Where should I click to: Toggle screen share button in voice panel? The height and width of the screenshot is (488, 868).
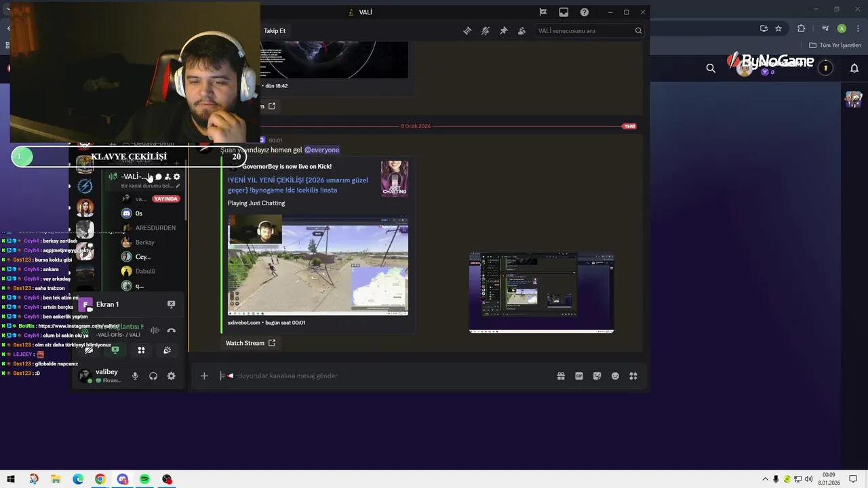tap(115, 350)
